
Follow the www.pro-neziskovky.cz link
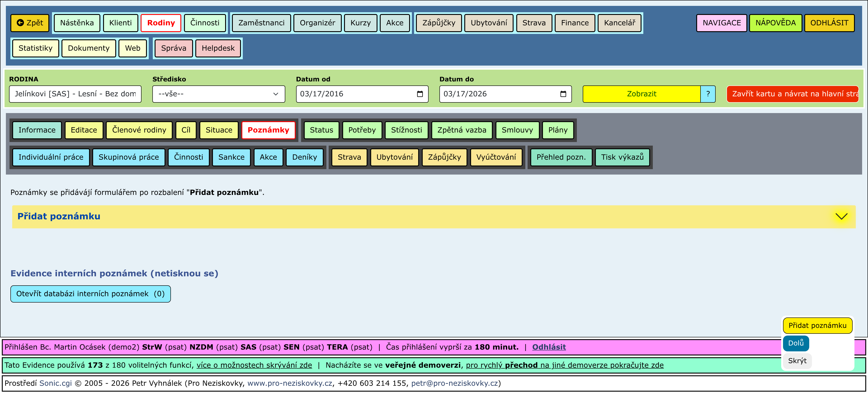point(289,383)
